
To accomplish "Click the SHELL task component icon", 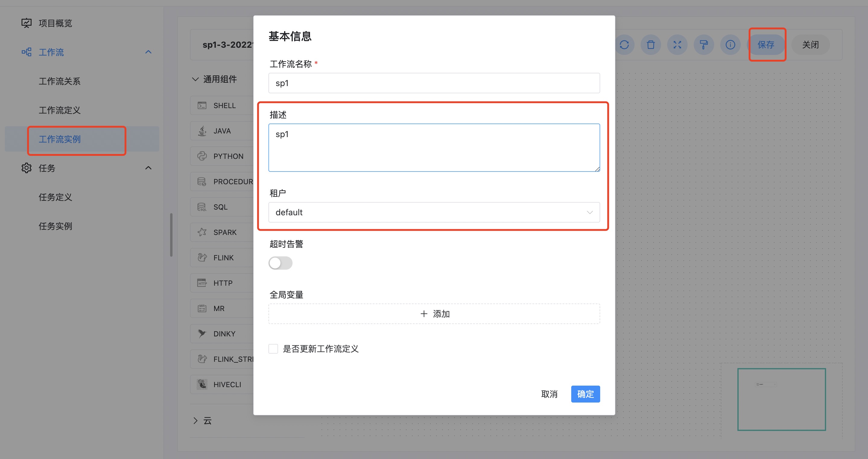I will pos(202,106).
